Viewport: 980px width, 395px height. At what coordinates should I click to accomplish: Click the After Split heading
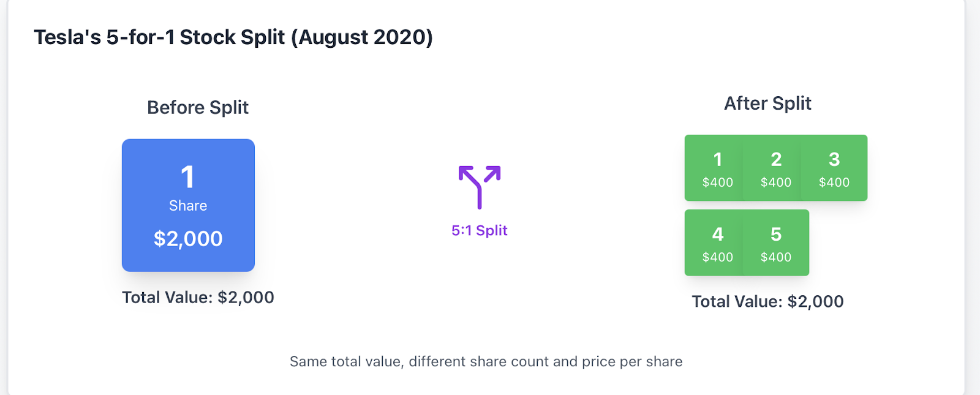[x=767, y=103]
